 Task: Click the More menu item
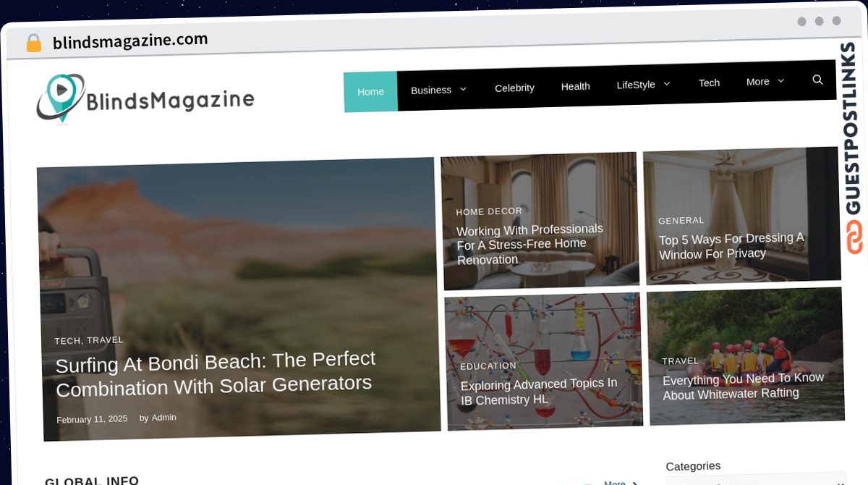757,82
